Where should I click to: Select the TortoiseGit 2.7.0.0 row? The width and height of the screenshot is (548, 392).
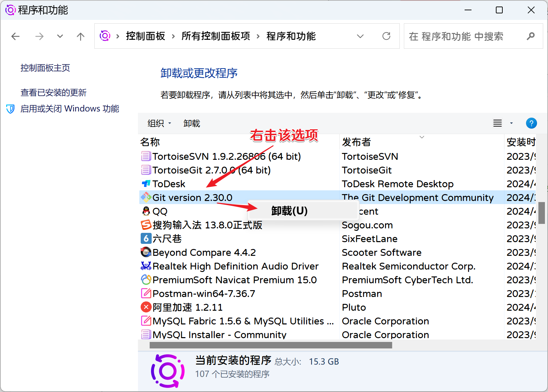pos(337,170)
